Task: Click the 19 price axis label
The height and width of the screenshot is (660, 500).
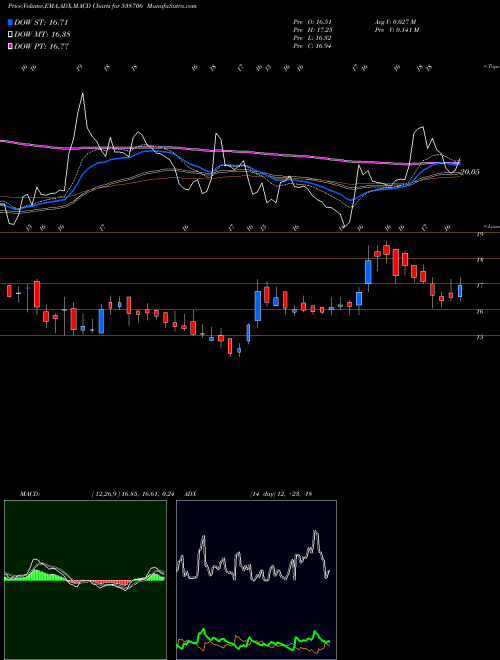Action: pyautogui.click(x=479, y=235)
